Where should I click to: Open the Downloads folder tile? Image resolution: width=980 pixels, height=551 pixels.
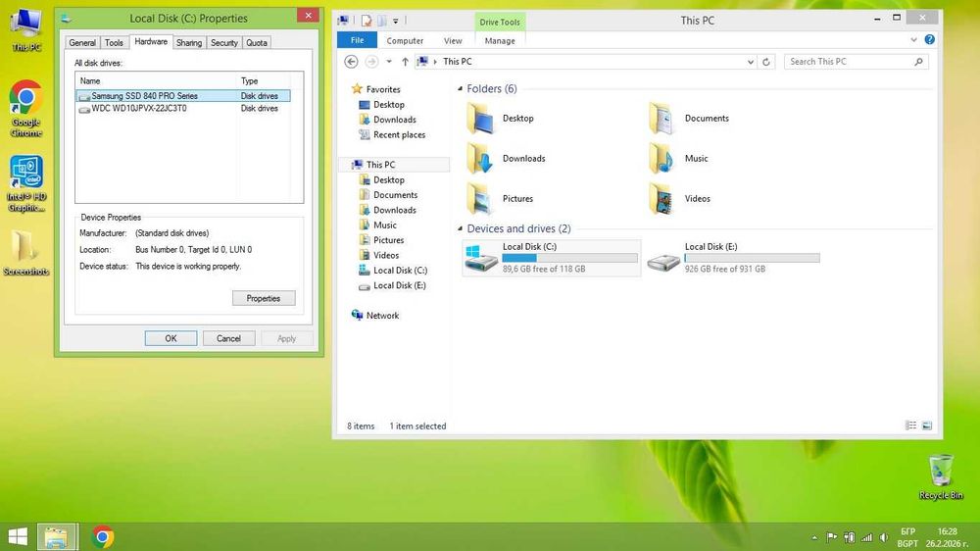[x=506, y=158]
